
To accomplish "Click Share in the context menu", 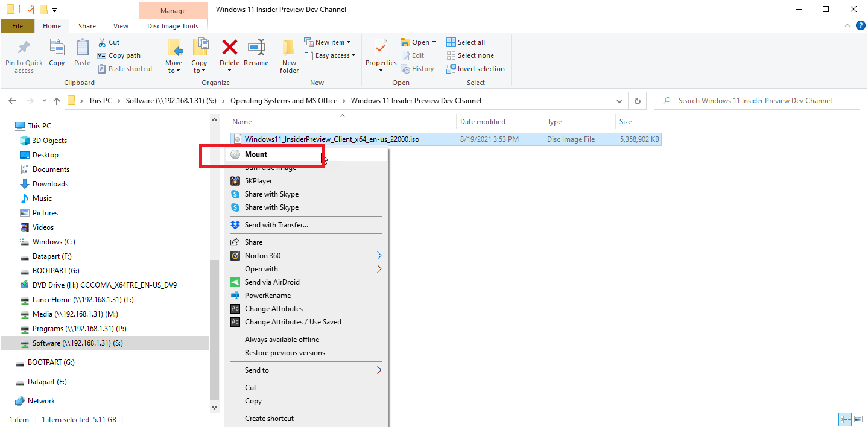I will pyautogui.click(x=305, y=242).
